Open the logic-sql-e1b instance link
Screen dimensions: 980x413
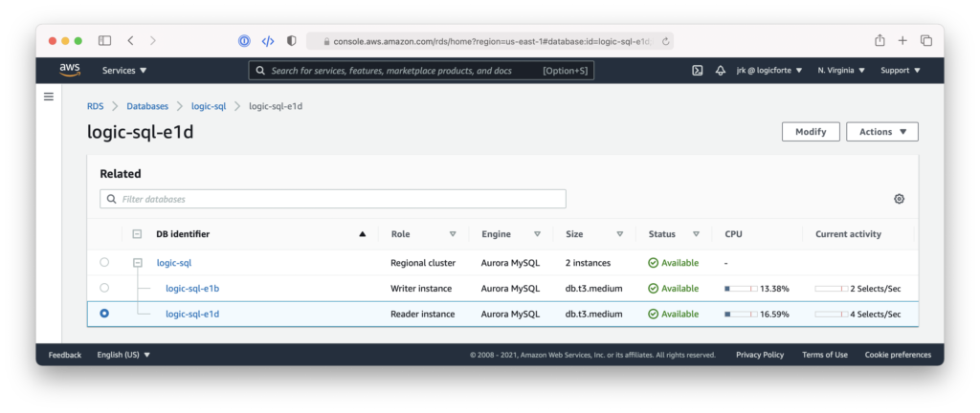click(192, 289)
